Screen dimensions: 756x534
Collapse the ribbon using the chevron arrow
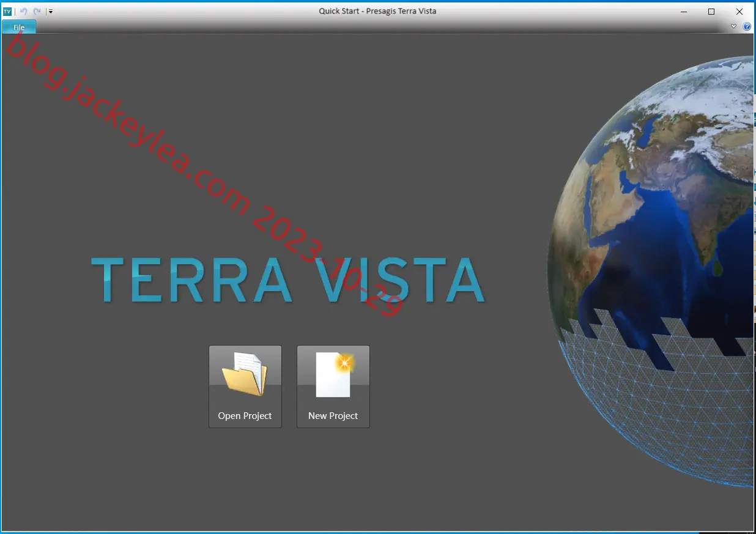(734, 26)
